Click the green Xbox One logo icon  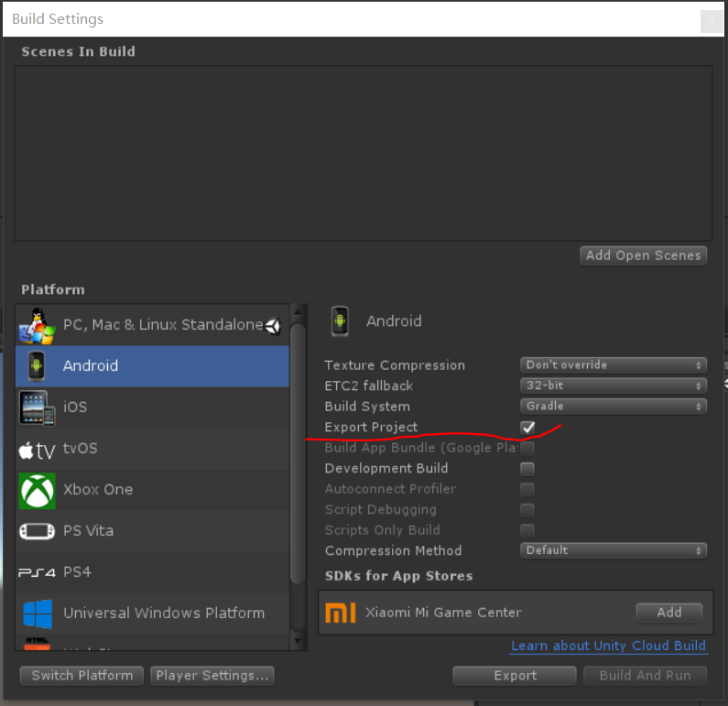pos(38,491)
